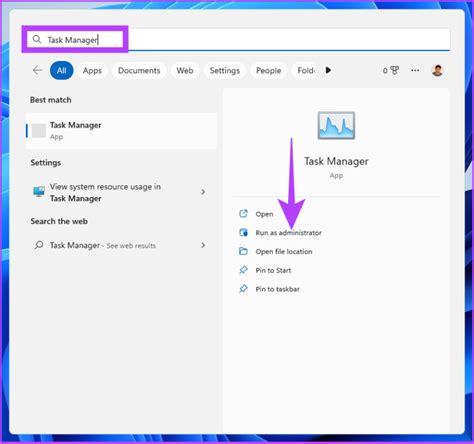Image resolution: width=474 pixels, height=444 pixels.
Task: Click Open in the Task Manager actions
Action: (264, 214)
